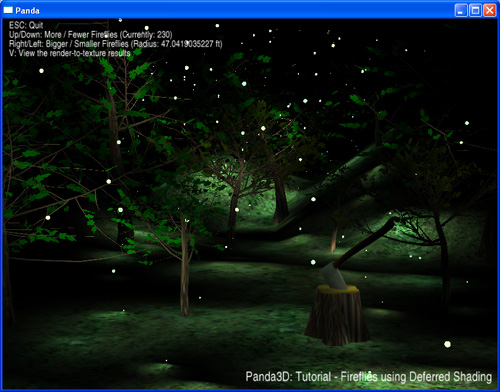Click the "ESC: Quit" instruction text

[x=26, y=25]
